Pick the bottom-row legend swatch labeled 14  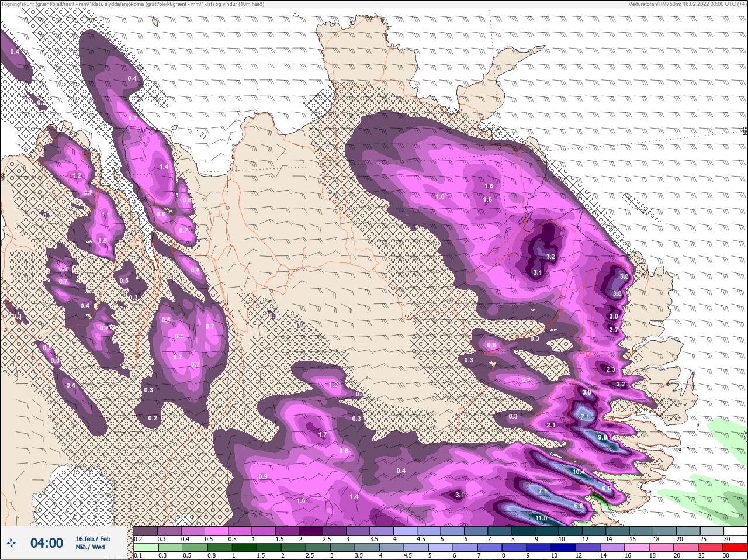613,547
